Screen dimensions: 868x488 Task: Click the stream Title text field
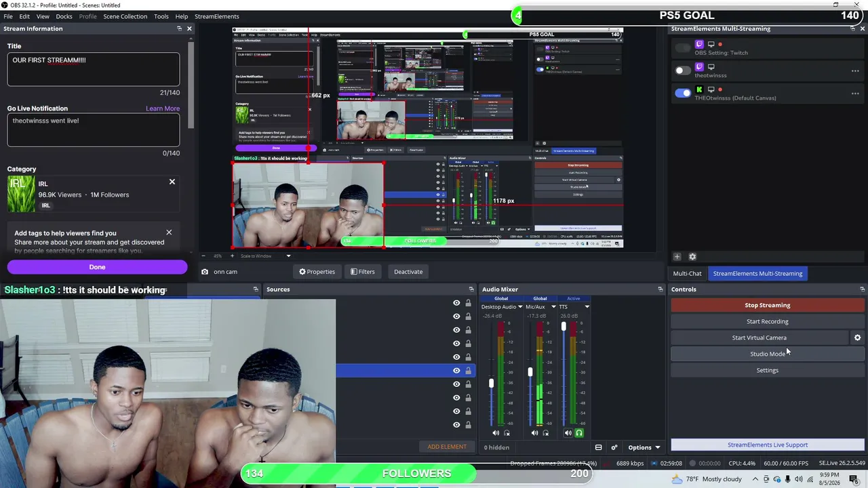pos(94,69)
